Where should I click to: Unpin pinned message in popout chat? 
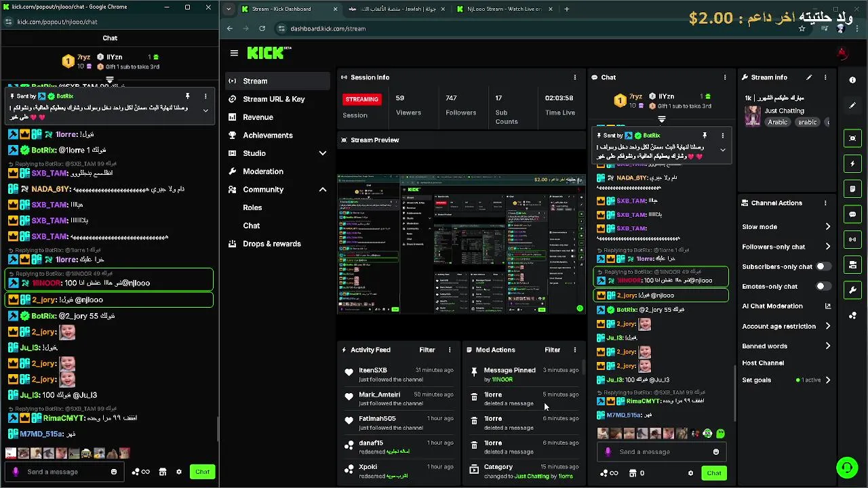tap(187, 96)
